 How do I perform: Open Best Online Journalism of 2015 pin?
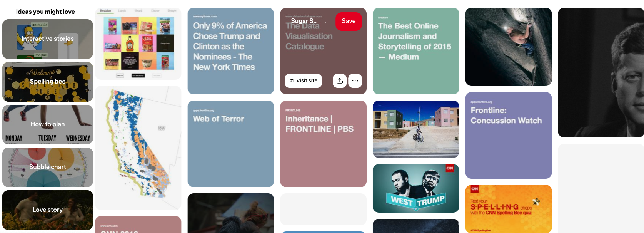[x=415, y=51]
